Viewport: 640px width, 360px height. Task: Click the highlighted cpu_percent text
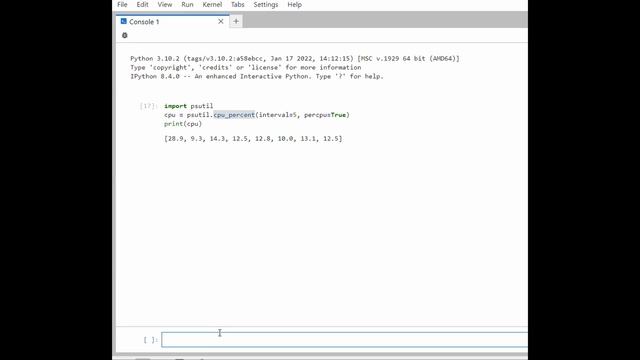(234, 115)
